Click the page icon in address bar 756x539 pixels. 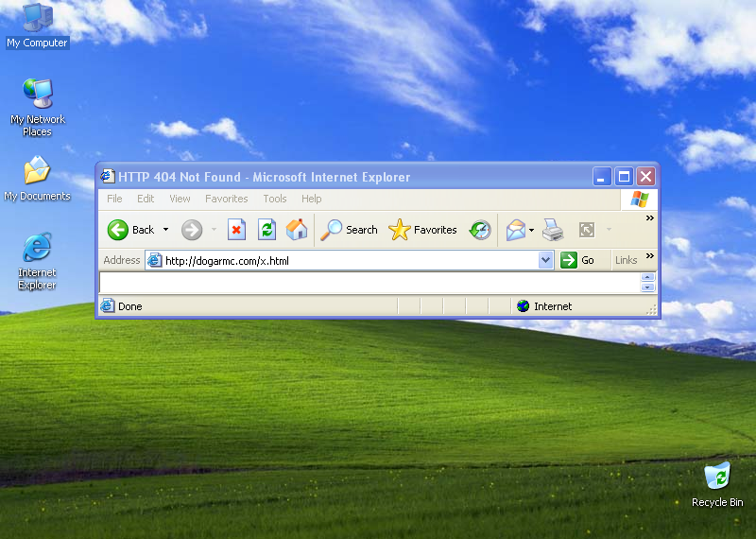(154, 261)
